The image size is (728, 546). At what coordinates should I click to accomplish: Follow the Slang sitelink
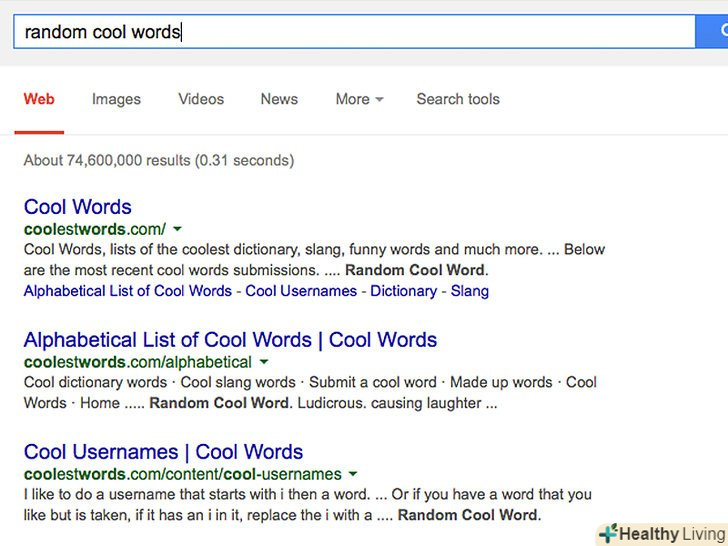click(470, 291)
